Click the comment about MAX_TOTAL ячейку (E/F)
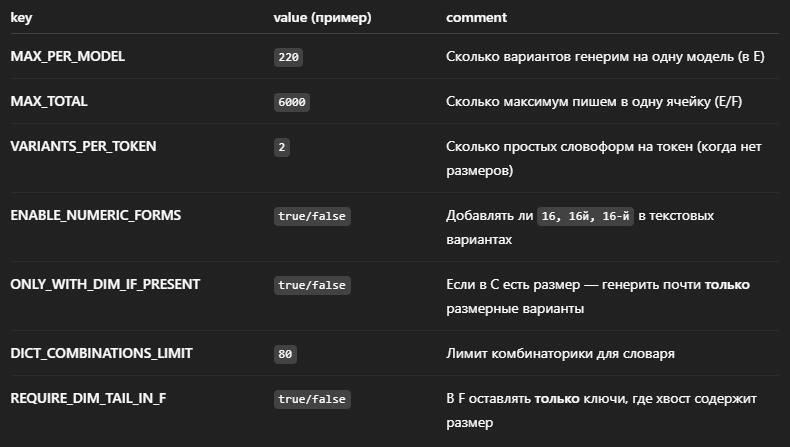790x447 pixels. pos(608,102)
